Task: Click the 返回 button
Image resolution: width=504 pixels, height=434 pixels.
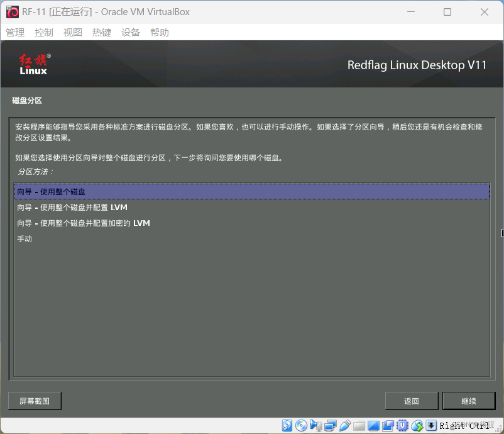Action: tap(412, 401)
